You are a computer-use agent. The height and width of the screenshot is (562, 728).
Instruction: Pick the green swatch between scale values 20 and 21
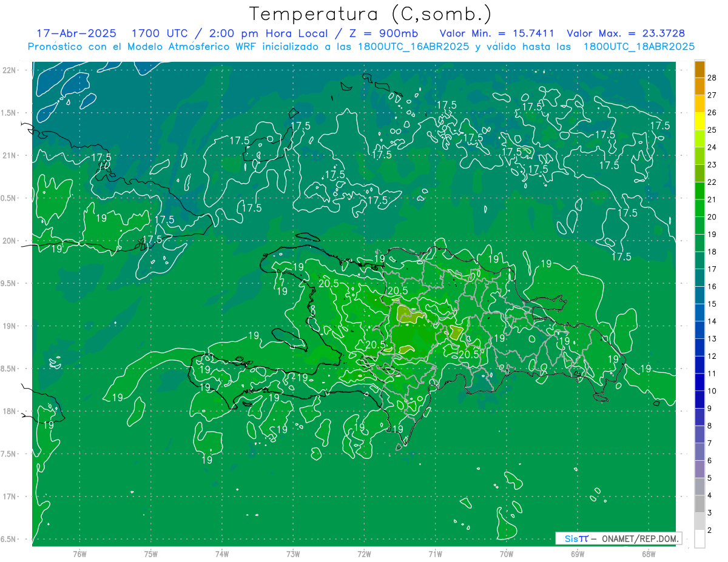699,208
